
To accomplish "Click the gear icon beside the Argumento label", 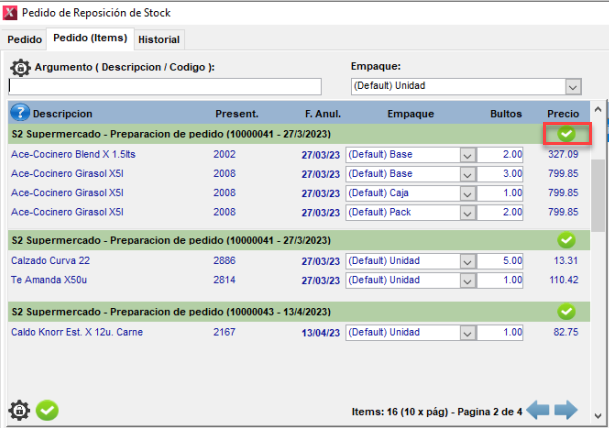I will pyautogui.click(x=20, y=68).
